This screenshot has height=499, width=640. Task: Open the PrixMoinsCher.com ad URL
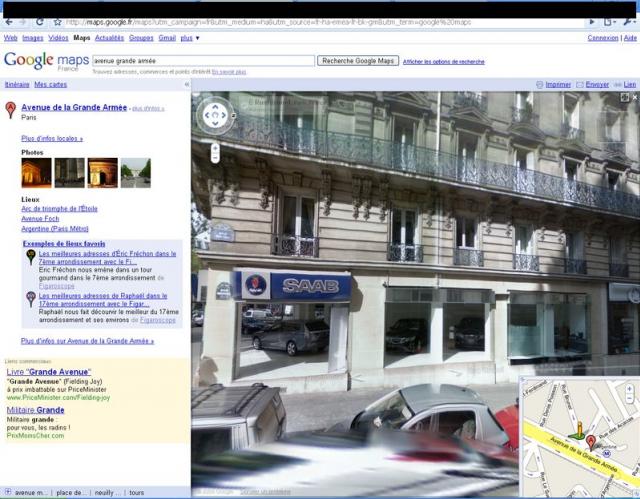[x=35, y=435]
